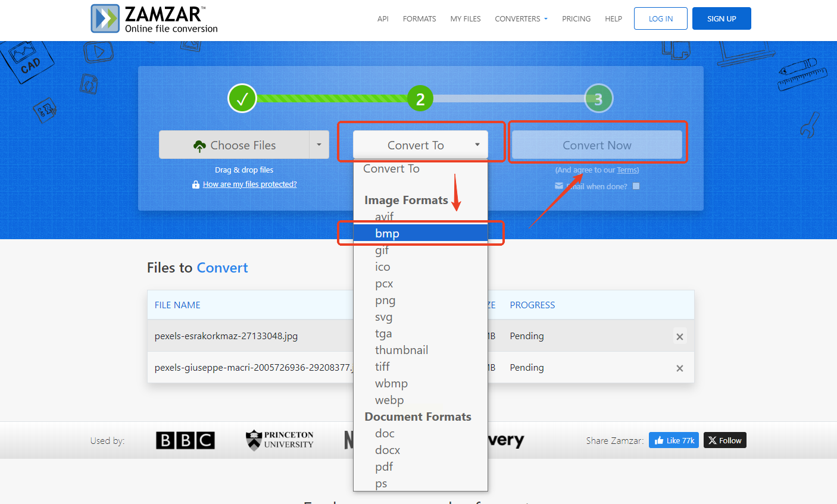Click the step 2 green circle
This screenshot has height=504, width=837.
(420, 99)
